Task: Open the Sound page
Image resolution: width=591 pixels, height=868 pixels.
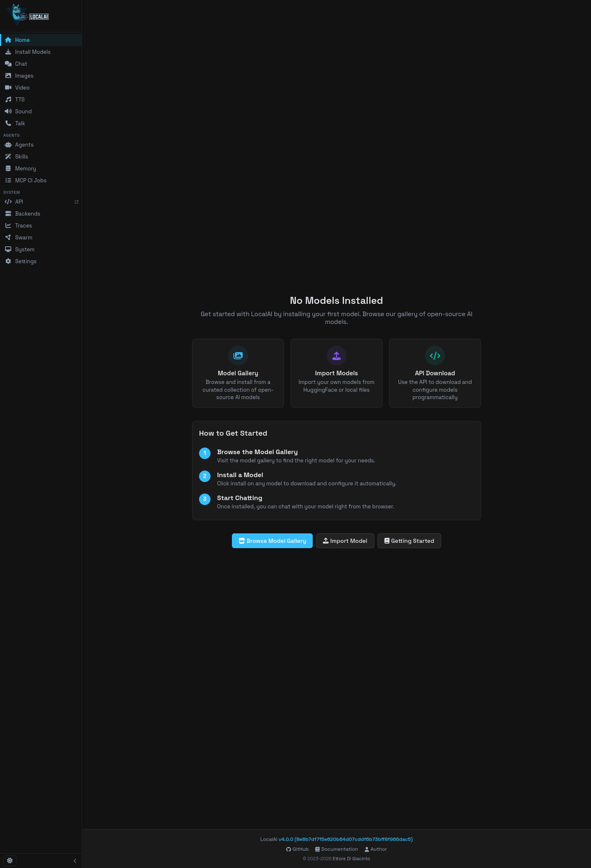Action: [x=41, y=111]
